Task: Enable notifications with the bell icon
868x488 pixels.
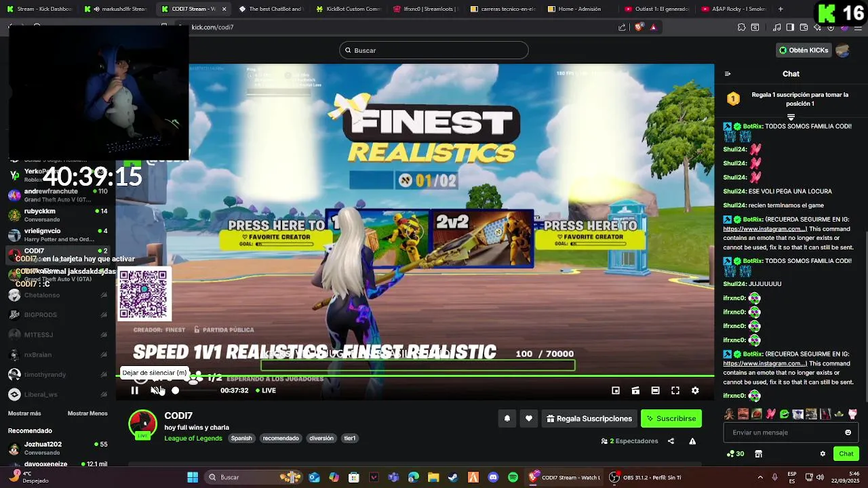Action: click(x=507, y=419)
